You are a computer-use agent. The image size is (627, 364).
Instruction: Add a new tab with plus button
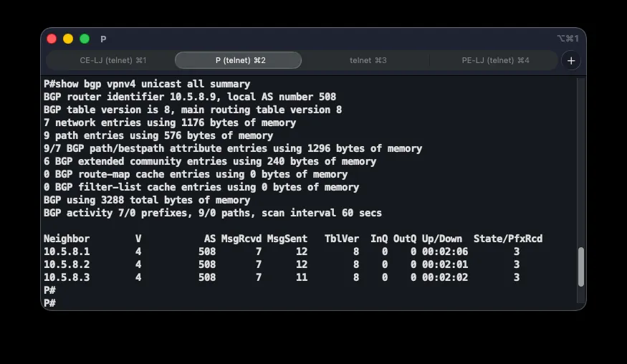(571, 61)
